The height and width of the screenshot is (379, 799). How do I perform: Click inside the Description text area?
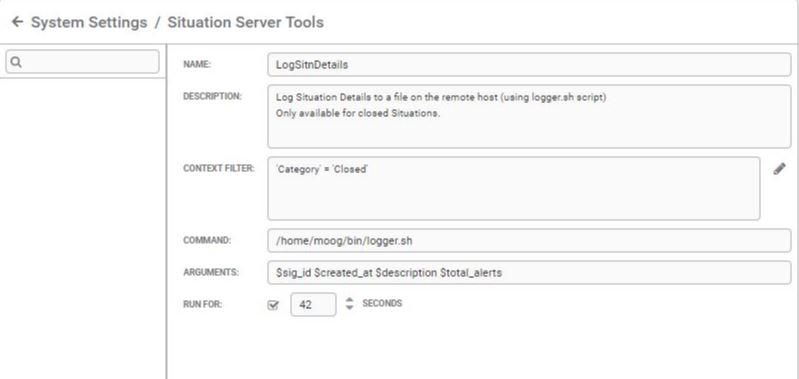pyautogui.click(x=529, y=117)
